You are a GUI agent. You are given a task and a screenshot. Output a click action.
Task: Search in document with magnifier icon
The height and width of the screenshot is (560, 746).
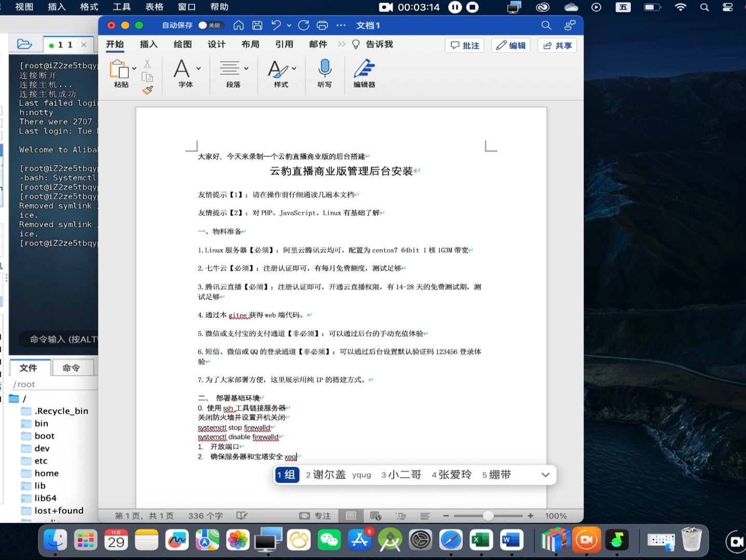(546, 25)
